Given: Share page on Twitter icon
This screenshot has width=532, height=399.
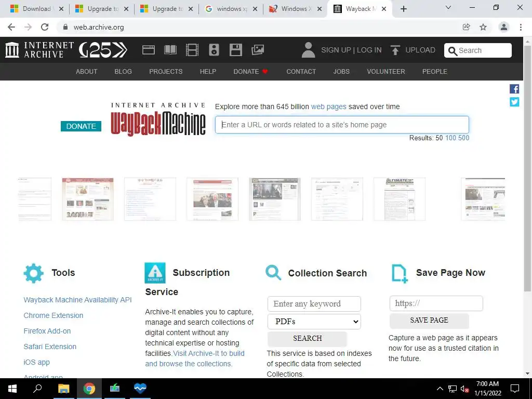Looking at the screenshot, I should (514, 102).
